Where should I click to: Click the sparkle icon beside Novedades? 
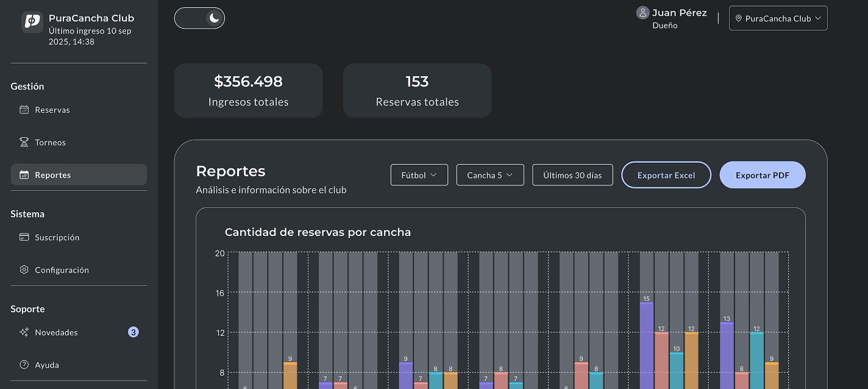[x=24, y=332]
